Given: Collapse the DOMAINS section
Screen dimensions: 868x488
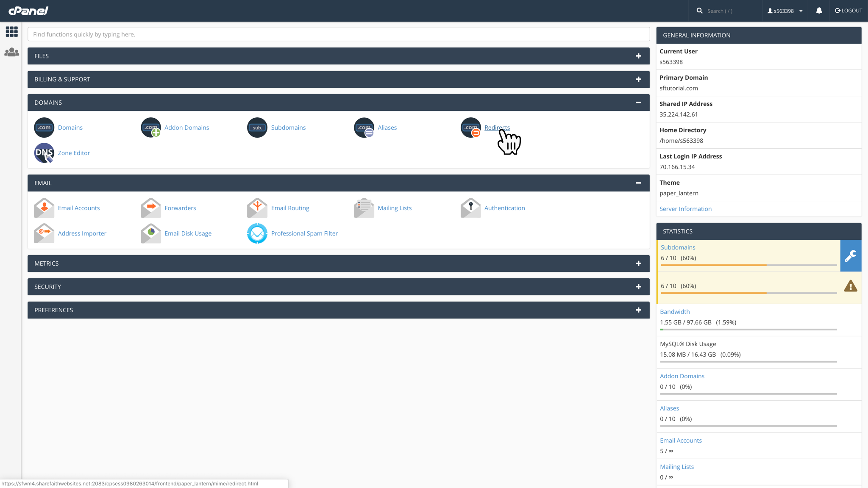Looking at the screenshot, I should (x=638, y=103).
